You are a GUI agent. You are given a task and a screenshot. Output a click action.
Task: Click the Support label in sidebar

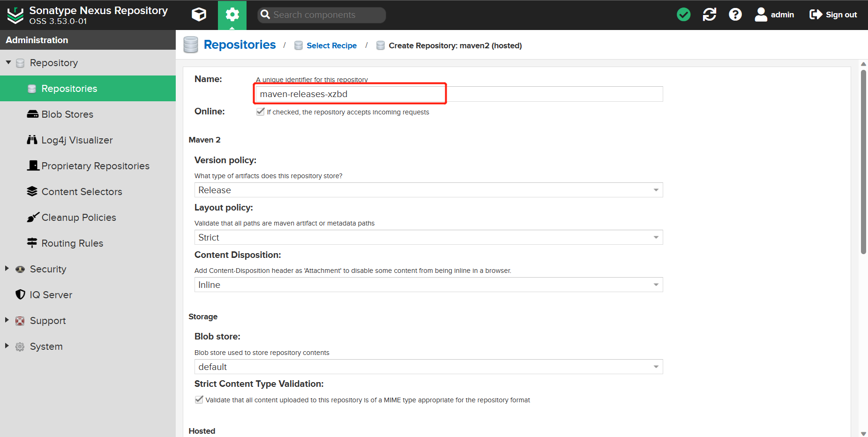[x=48, y=321]
